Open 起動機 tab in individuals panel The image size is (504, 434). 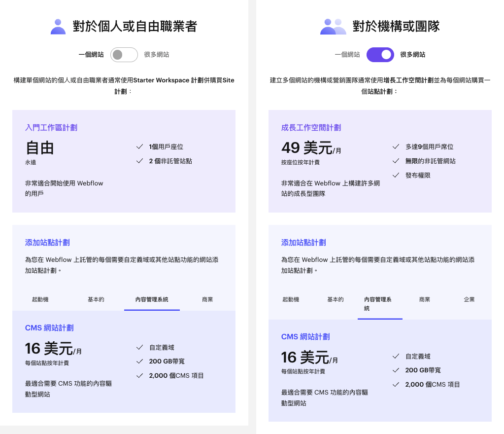pyautogui.click(x=40, y=299)
